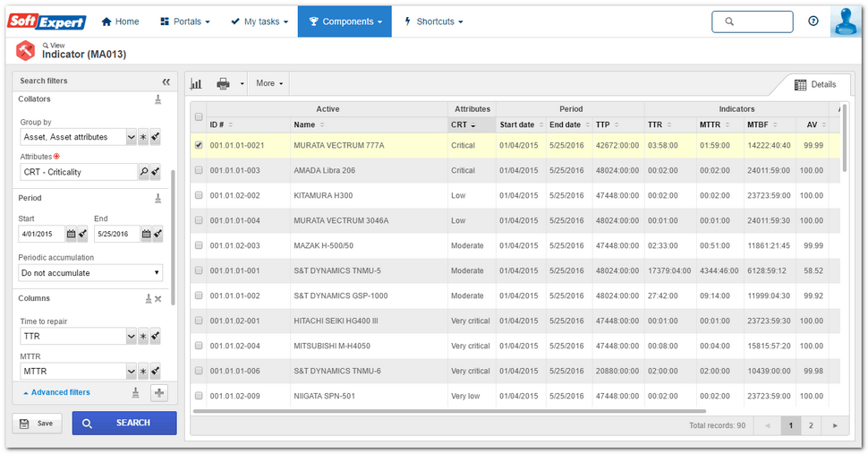
Task: Check the HITACHI SEIKI HG400 III row checkbox
Action: (199, 321)
